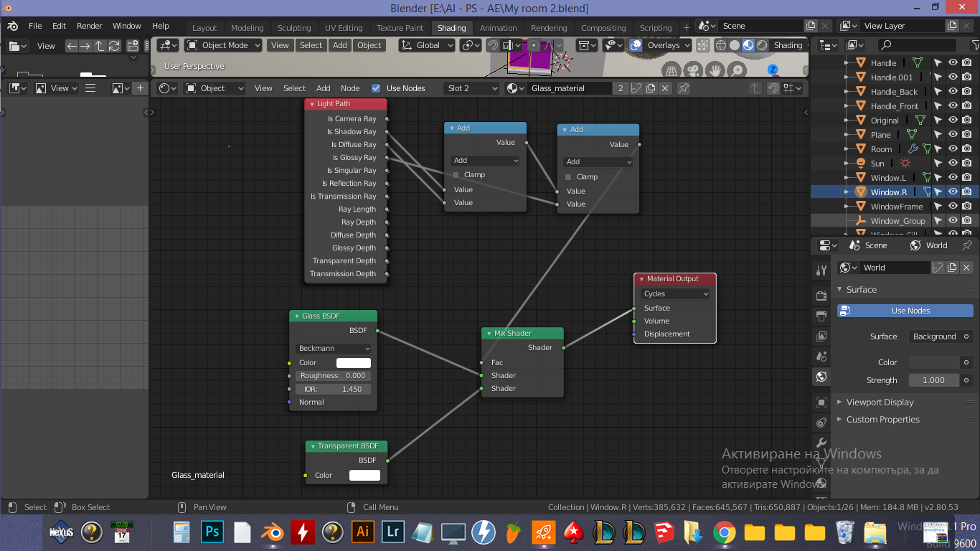Switch to the Modeling workspace tab

click(x=248, y=28)
